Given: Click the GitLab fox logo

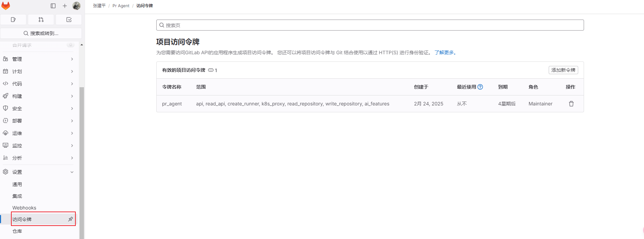Looking at the screenshot, I should [x=6, y=6].
